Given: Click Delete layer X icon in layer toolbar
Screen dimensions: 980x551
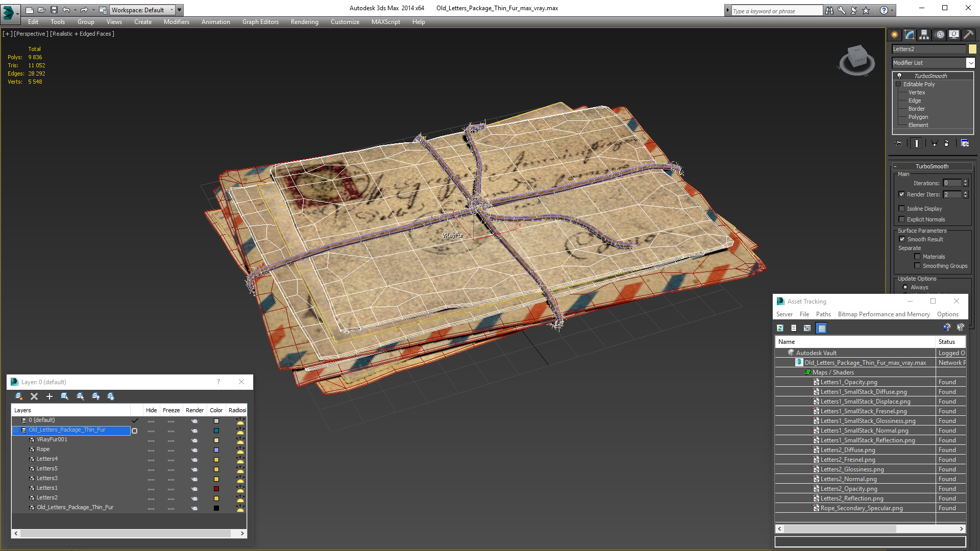Looking at the screenshot, I should click(x=34, y=396).
